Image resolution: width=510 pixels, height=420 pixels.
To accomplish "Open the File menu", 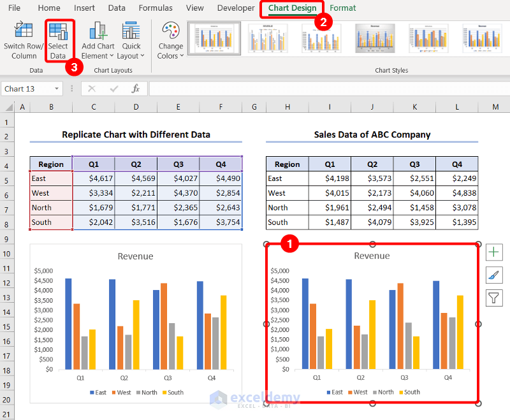I will click(14, 8).
